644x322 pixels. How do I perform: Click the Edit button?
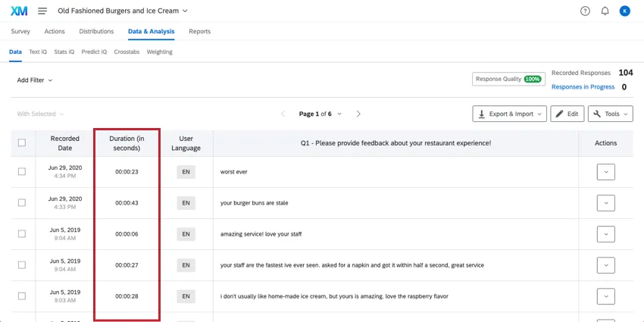(x=567, y=114)
